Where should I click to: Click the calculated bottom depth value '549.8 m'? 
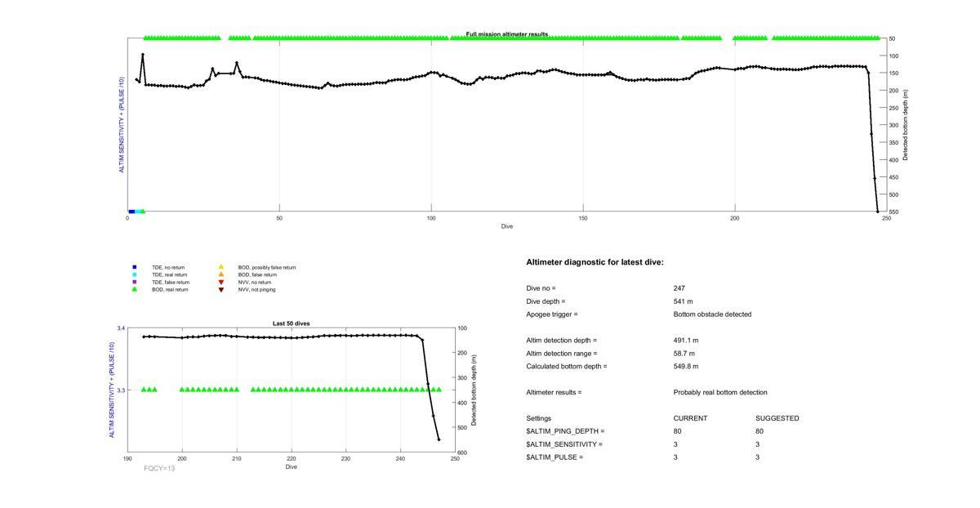(x=686, y=367)
